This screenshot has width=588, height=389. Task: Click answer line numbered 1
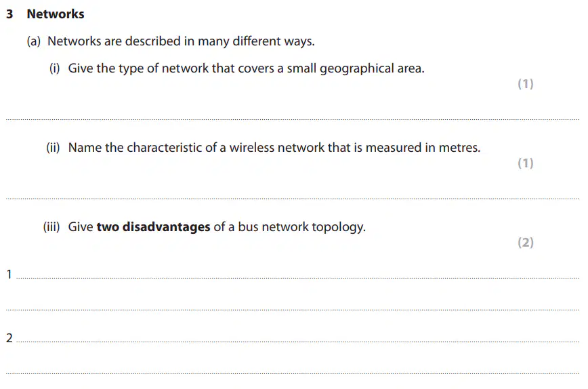(298, 278)
